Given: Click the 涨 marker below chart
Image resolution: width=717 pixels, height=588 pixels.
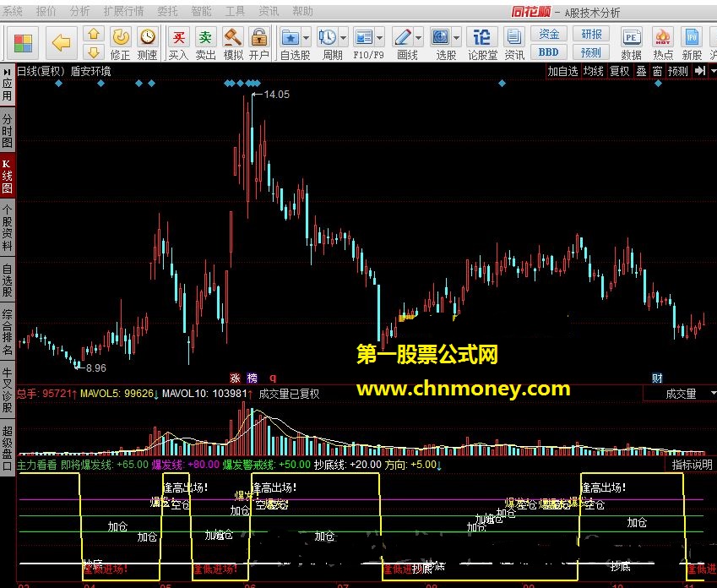Looking at the screenshot, I should pos(235,378).
